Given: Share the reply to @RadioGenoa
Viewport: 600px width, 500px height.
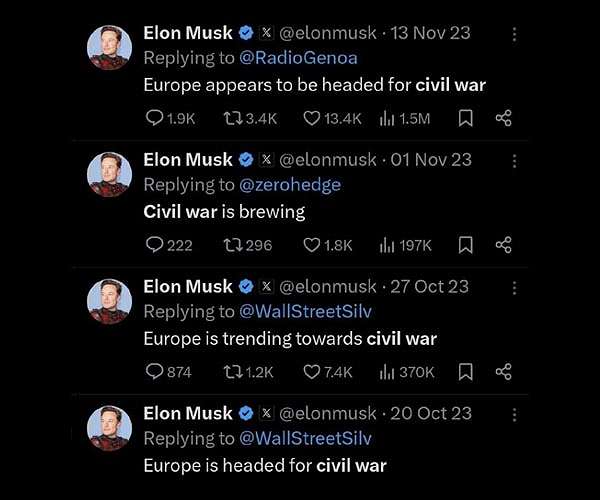Looking at the screenshot, I should [x=504, y=118].
